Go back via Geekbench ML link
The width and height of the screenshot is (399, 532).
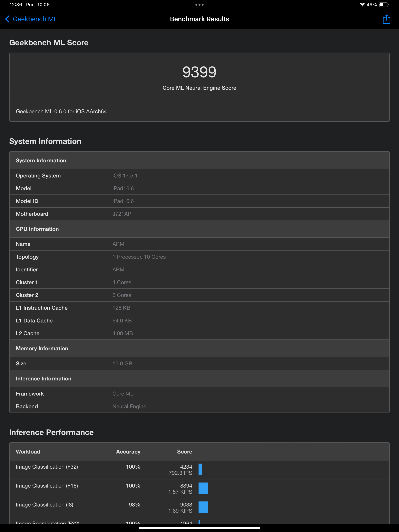click(35, 19)
